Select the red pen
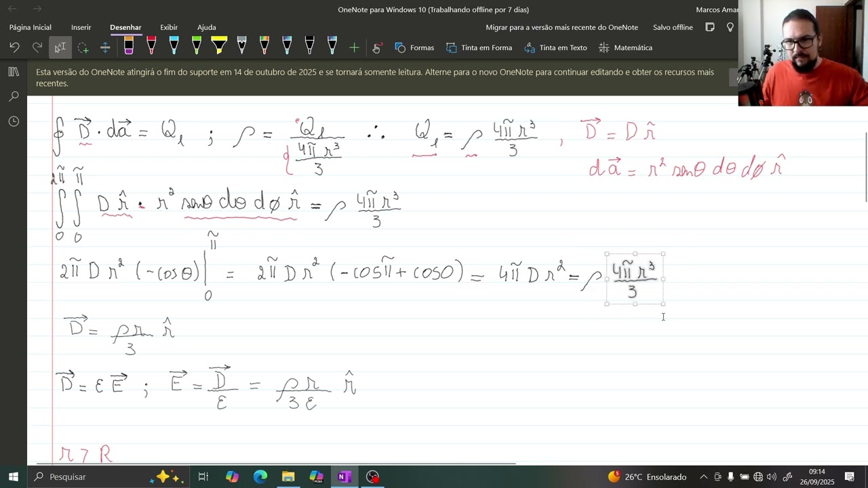 (151, 46)
